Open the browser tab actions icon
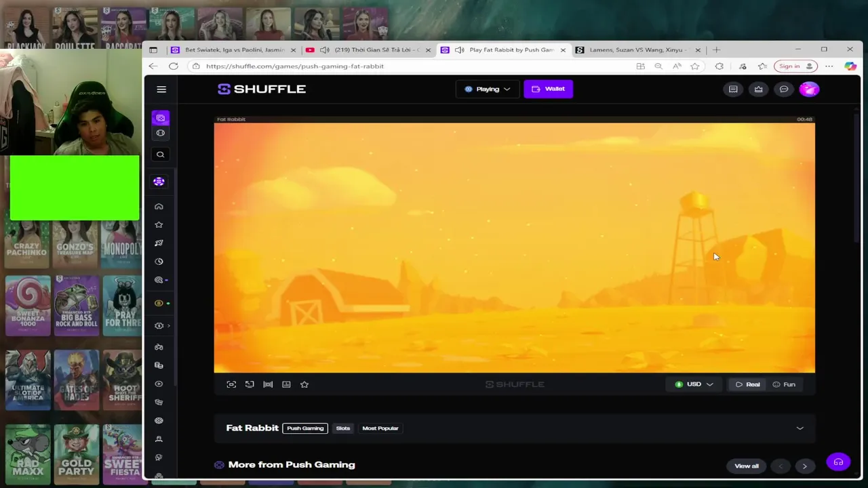 pyautogui.click(x=153, y=50)
